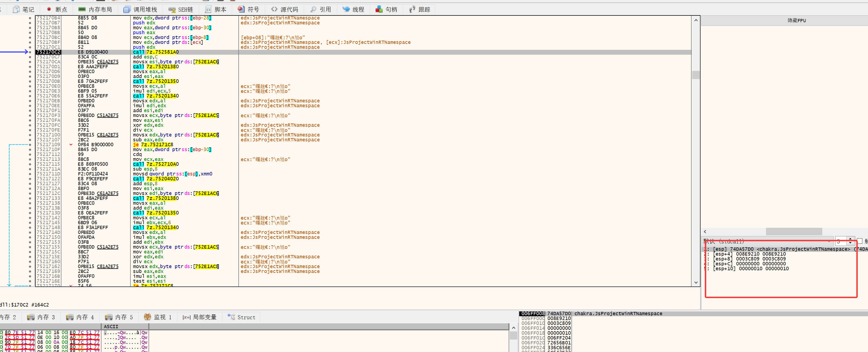Image resolution: width=868 pixels, height=352 pixels.
Task: Switch to 内存 5 dump tab
Action: click(119, 317)
